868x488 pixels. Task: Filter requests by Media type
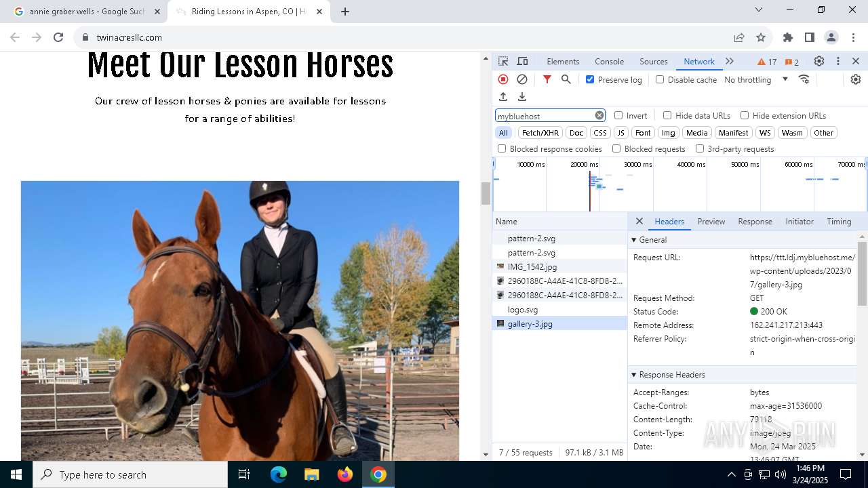coord(696,133)
